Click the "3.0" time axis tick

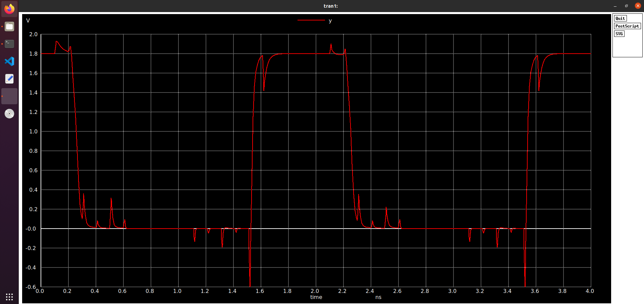pos(452,291)
